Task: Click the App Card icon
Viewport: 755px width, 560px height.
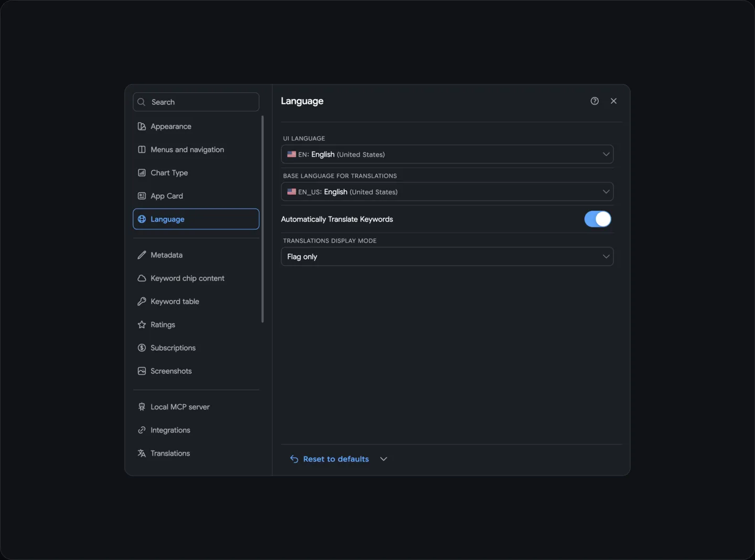Action: point(142,196)
